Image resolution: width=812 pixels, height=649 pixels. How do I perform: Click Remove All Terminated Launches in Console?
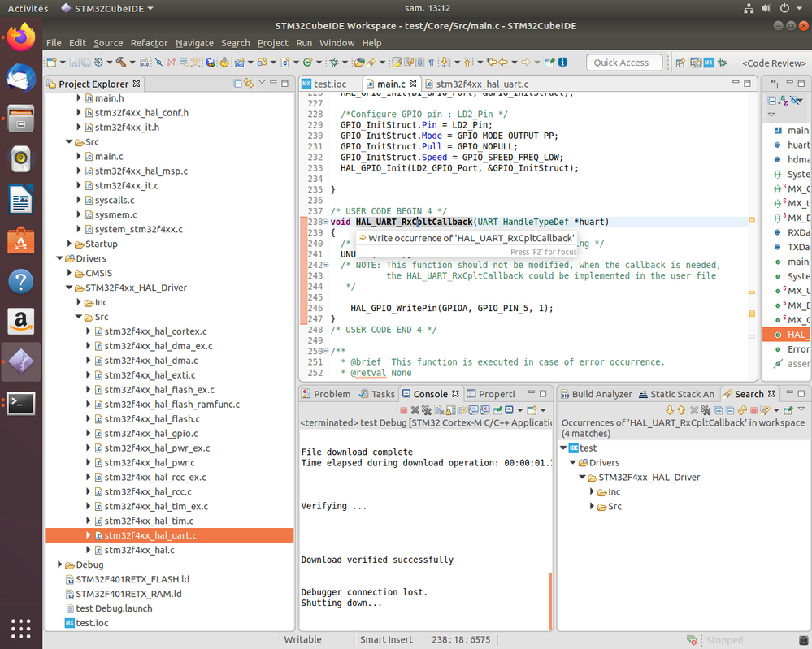pos(427,410)
